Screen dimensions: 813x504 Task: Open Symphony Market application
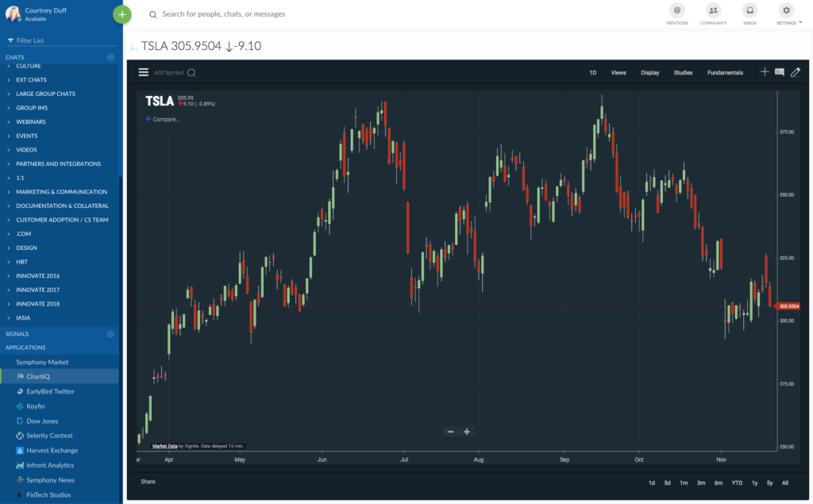[x=42, y=362]
